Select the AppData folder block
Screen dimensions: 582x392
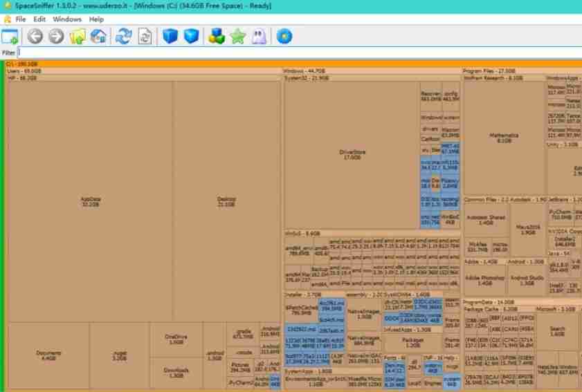pyautogui.click(x=91, y=201)
